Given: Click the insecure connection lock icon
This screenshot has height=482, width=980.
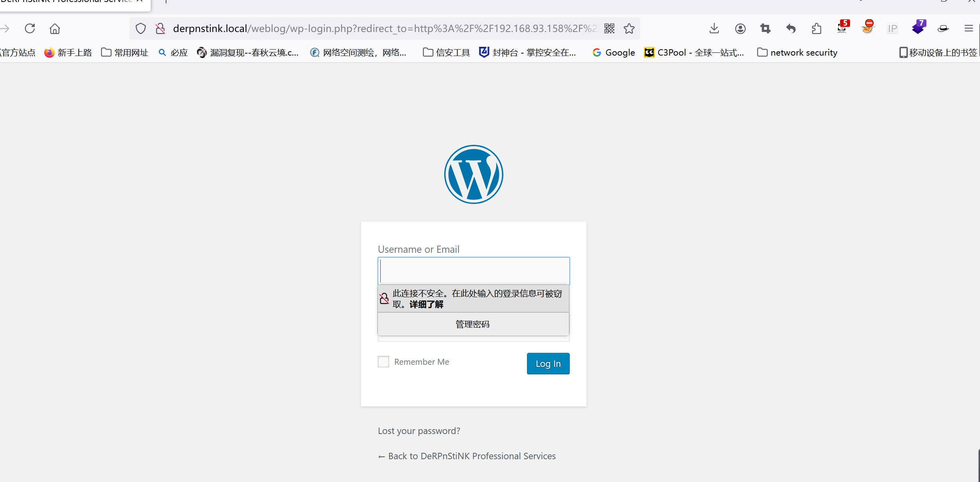Looking at the screenshot, I should [160, 28].
